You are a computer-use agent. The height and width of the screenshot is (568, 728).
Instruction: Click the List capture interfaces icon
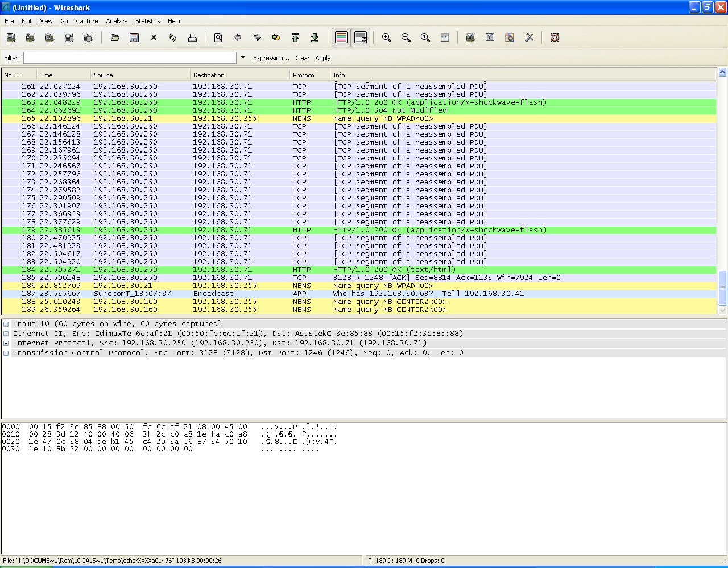(11, 38)
